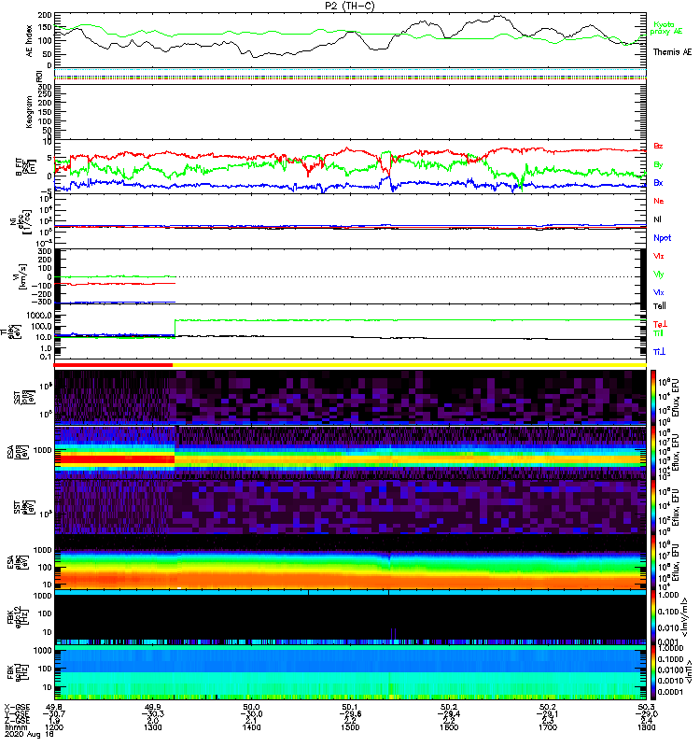Image resolution: width=700 pixels, height=747 pixels.
Task: Click the red mode bar segment above SST
Action: 113,365
